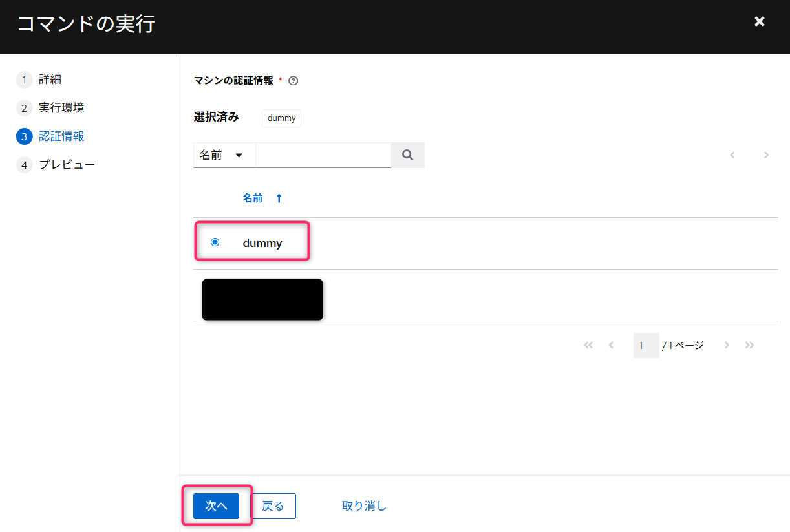Click the / 1ページ page count text
790x532 pixels.
point(683,346)
